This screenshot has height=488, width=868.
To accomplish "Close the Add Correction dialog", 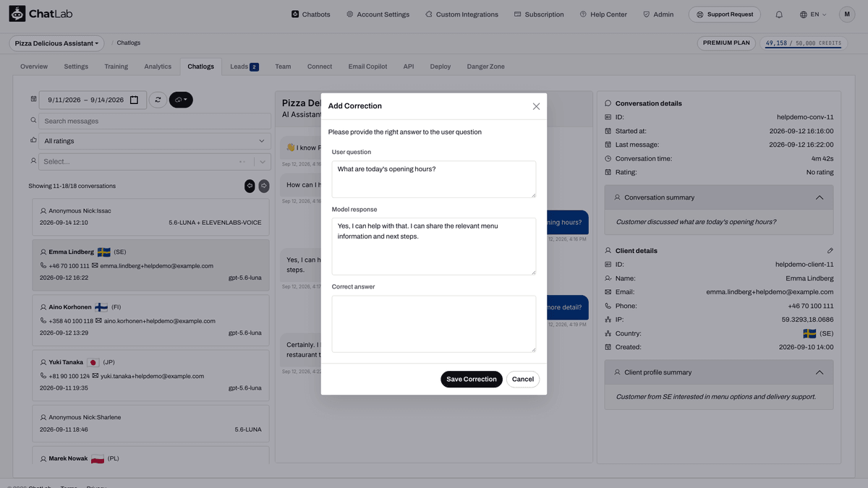I will pos(536,106).
